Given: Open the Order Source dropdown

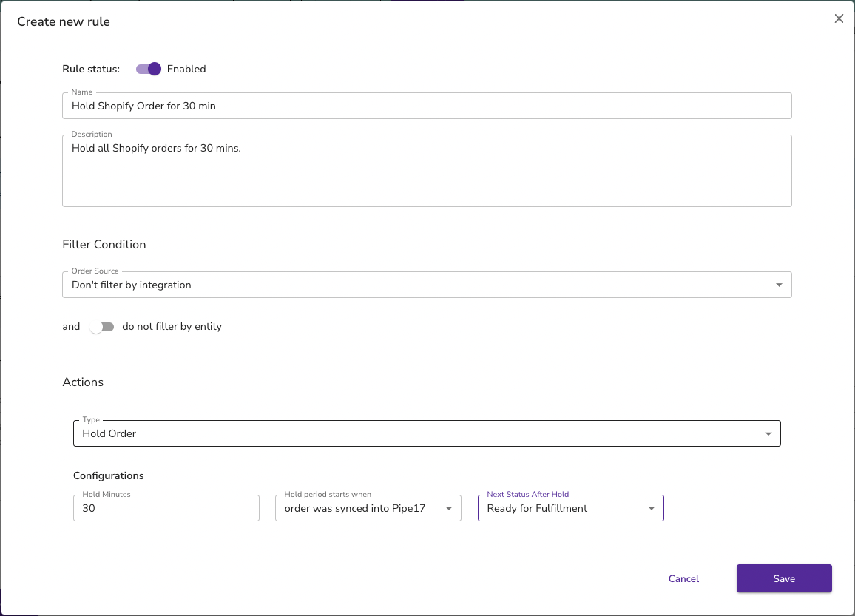Looking at the screenshot, I should coord(427,285).
